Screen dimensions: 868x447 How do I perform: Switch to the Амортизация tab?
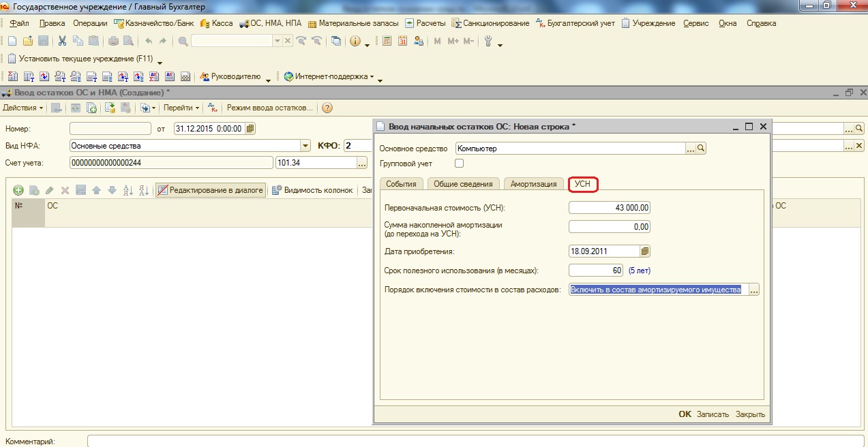[x=533, y=184]
